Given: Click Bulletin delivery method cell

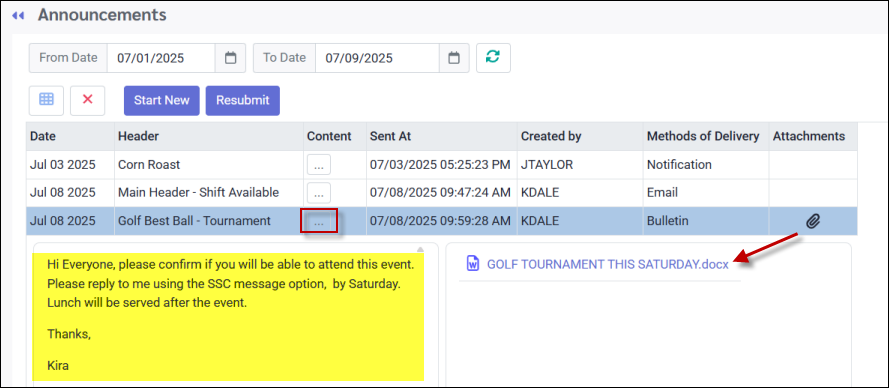Looking at the screenshot, I should point(706,221).
